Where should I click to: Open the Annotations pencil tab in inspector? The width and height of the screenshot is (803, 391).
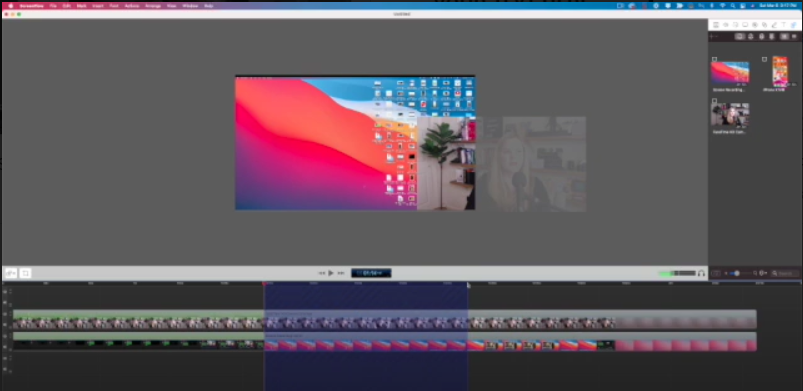[774, 25]
